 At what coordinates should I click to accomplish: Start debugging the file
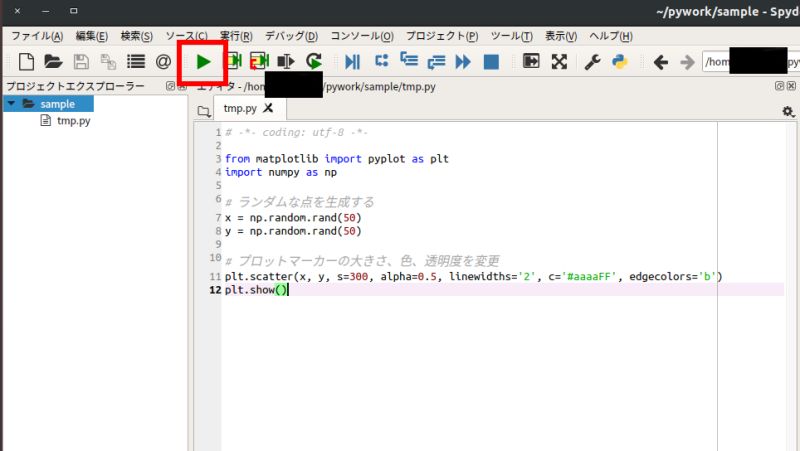click(352, 62)
